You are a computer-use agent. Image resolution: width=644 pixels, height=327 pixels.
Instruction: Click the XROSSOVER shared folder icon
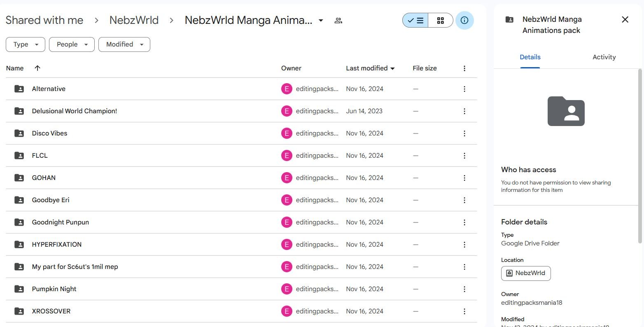click(x=19, y=311)
